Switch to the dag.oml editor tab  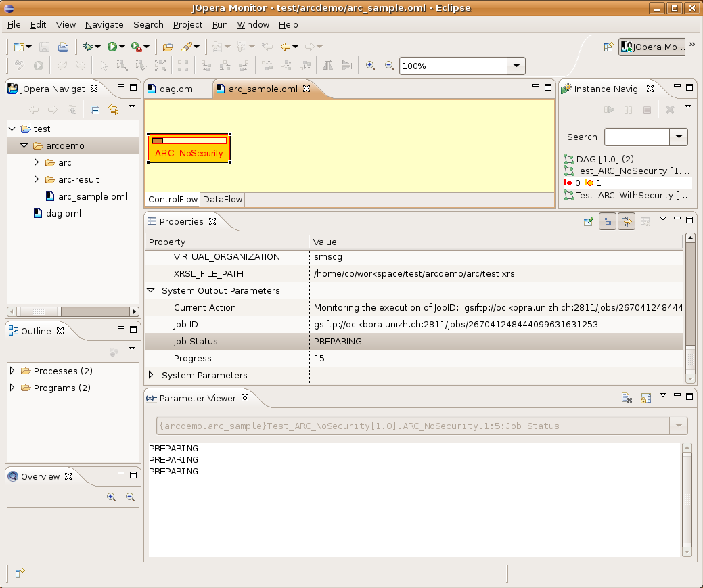[172, 89]
